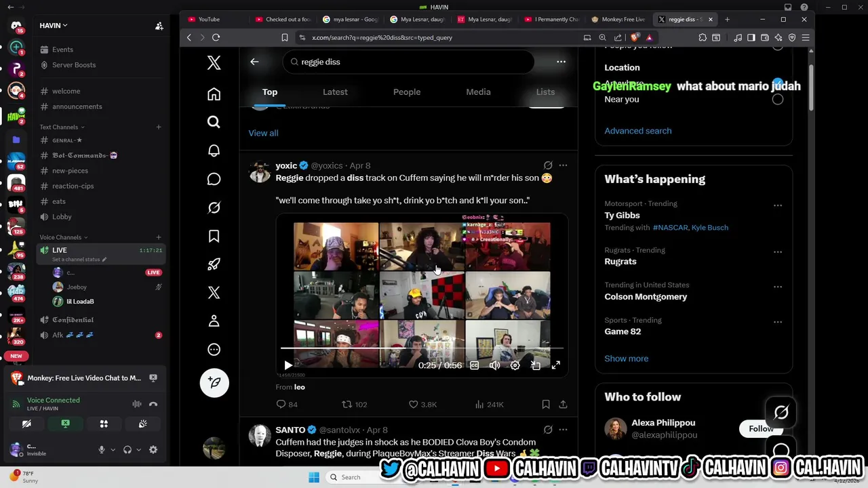Disconnect from Discord voice channel

[153, 404]
